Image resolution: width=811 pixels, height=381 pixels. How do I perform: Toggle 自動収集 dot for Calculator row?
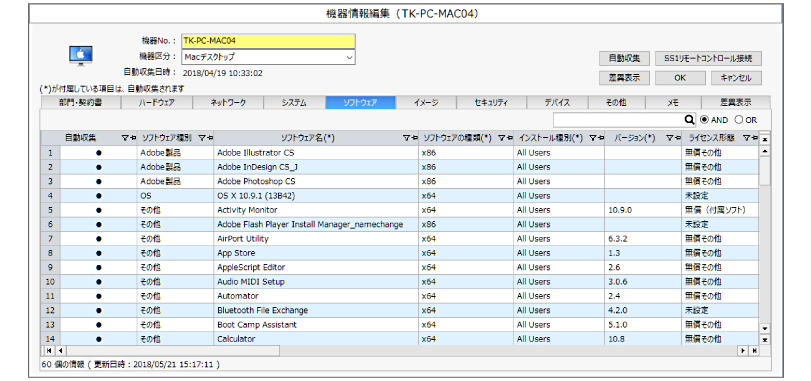coord(99,339)
